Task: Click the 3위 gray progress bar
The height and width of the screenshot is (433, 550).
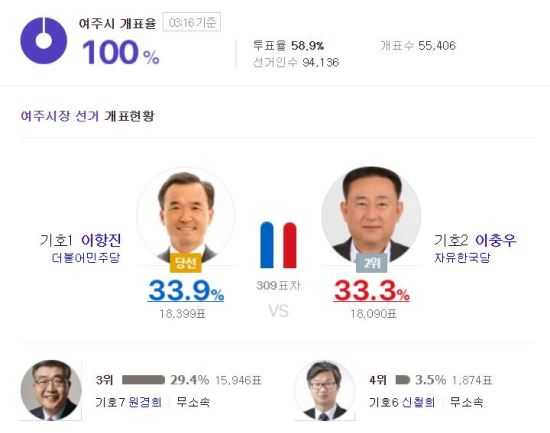Action: tap(143, 380)
